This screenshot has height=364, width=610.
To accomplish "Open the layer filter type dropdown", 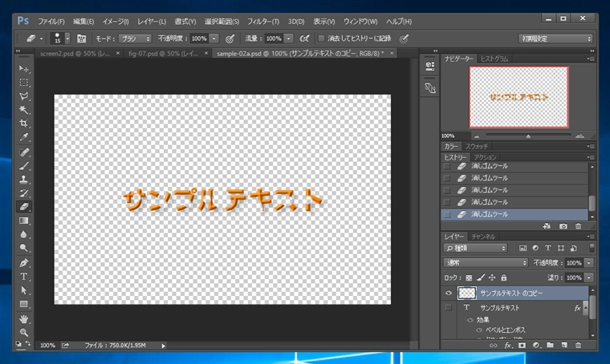I will click(475, 249).
